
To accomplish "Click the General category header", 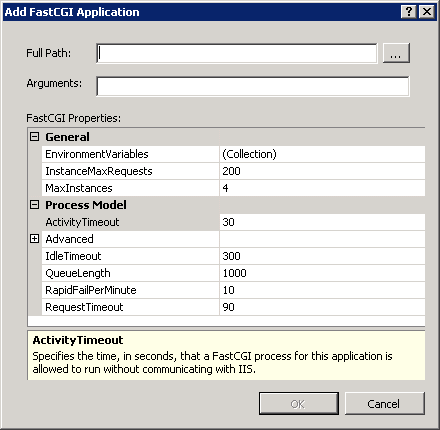I will click(67, 137).
